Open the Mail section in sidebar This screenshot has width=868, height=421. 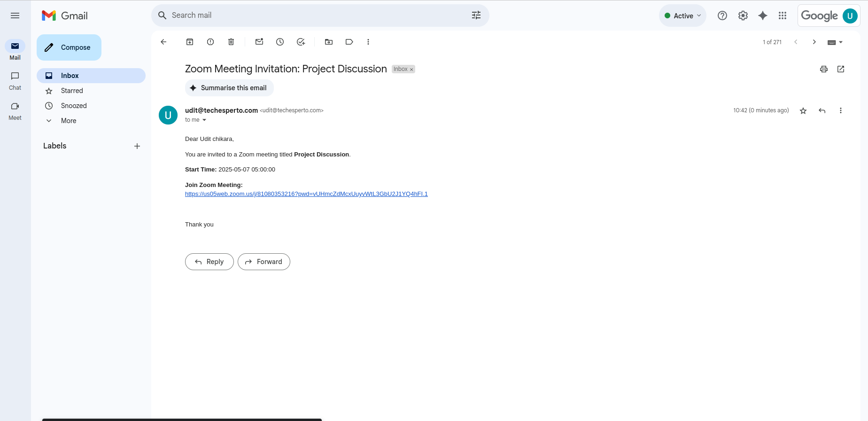click(x=15, y=50)
